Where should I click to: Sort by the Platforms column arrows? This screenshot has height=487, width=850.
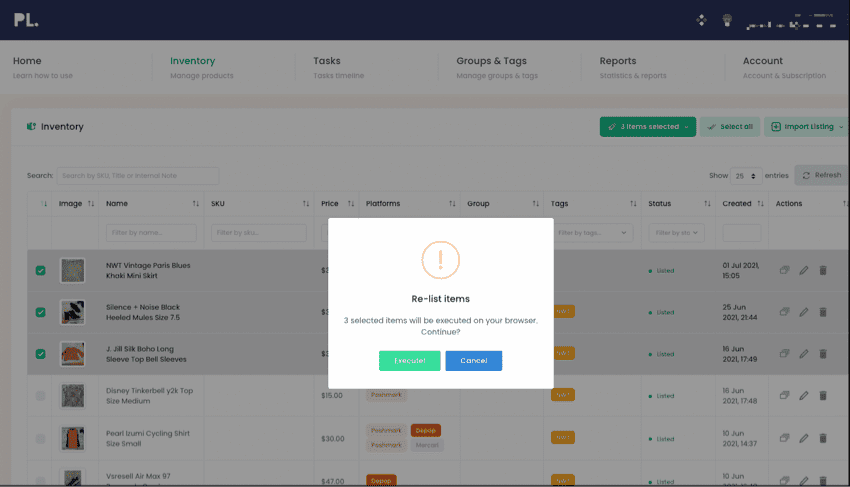click(452, 203)
